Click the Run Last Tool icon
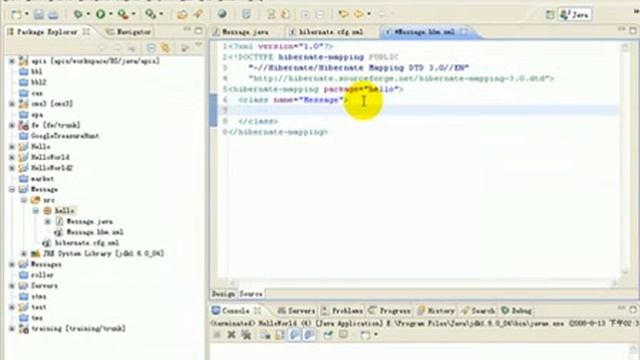Screen dimensions: 640x360 tap(123, 14)
